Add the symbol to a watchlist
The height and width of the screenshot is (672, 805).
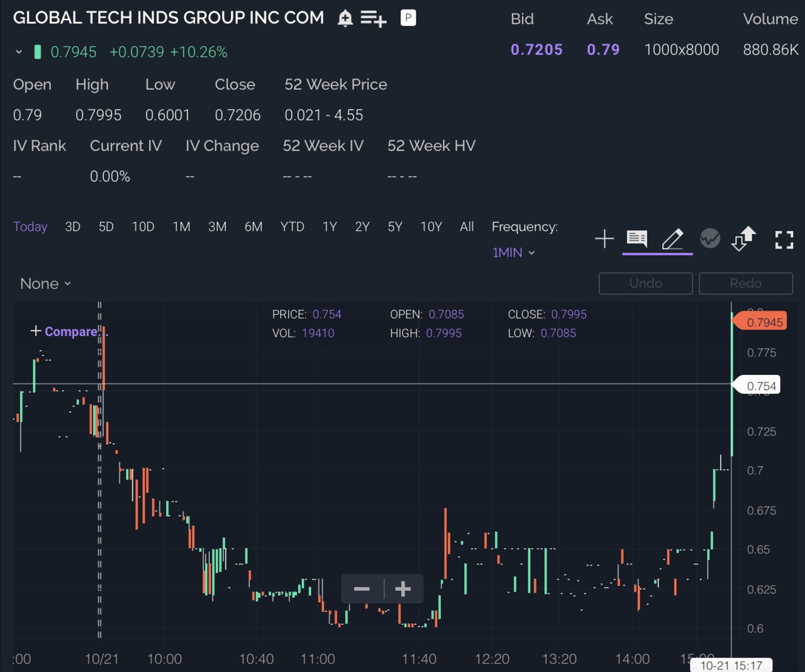(x=374, y=19)
